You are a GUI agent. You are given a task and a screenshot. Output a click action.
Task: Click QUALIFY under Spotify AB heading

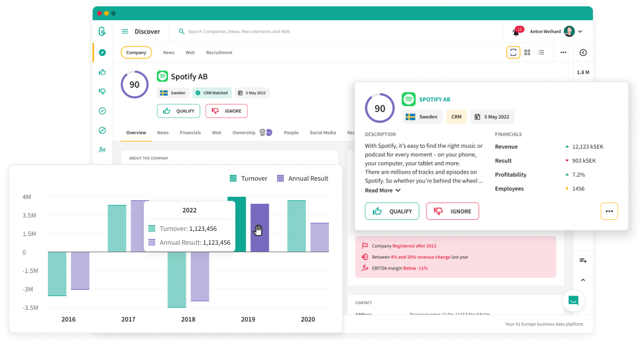[179, 111]
